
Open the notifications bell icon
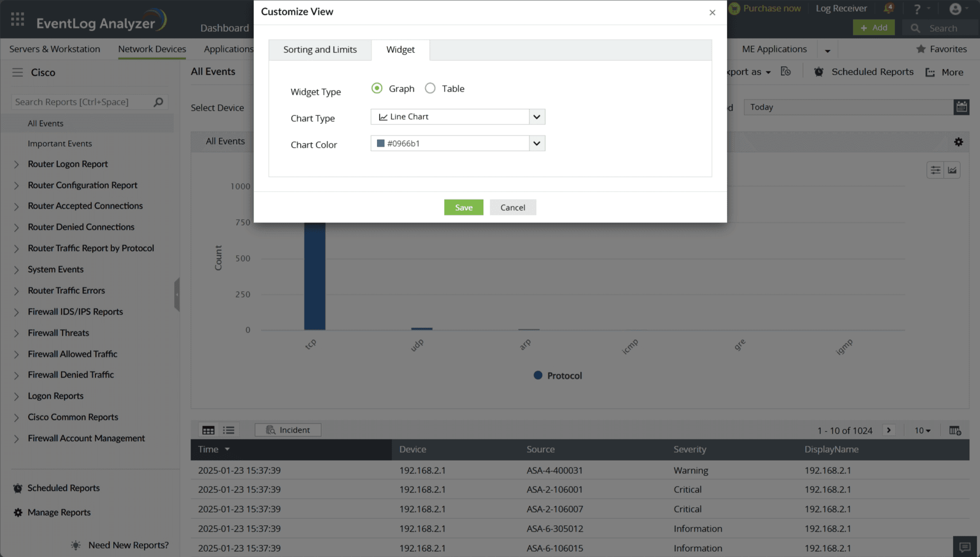(x=888, y=8)
